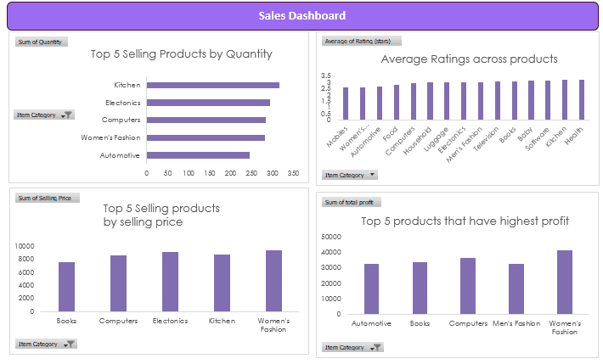Click the 'Top 5 Selling products by selling price' title

coord(161,215)
